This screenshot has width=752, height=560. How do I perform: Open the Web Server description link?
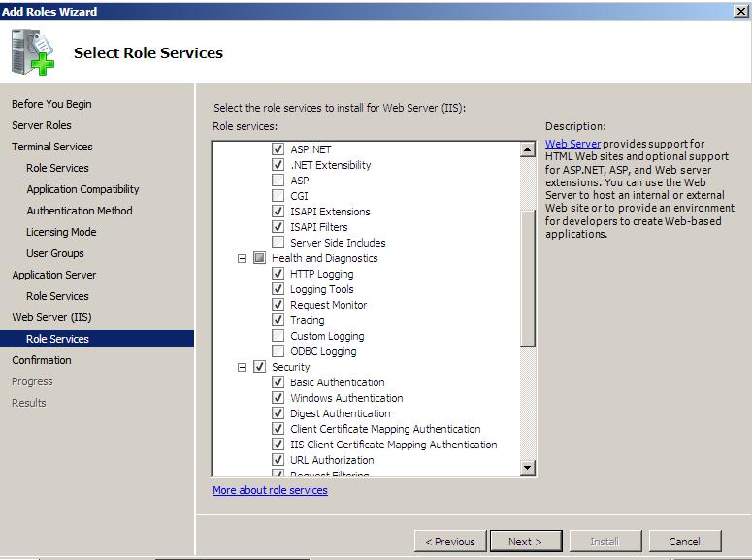click(x=572, y=144)
